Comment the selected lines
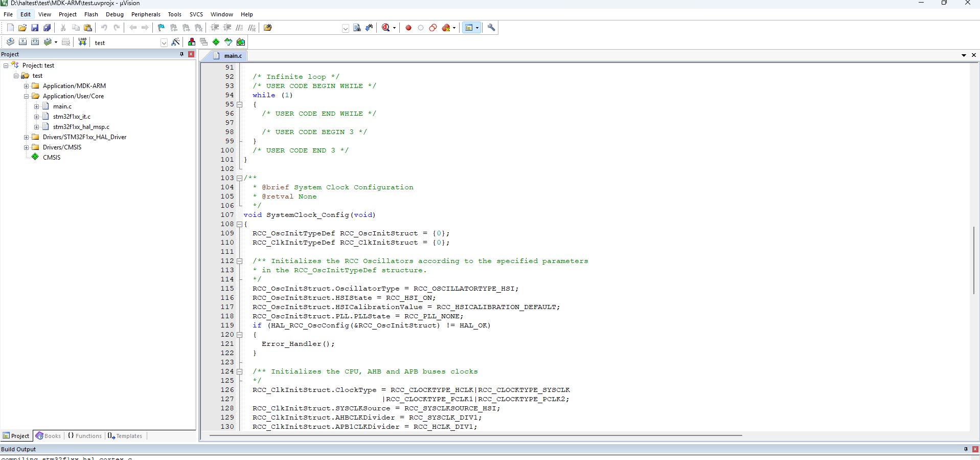Viewport: 980px width, 460px height. click(239, 28)
